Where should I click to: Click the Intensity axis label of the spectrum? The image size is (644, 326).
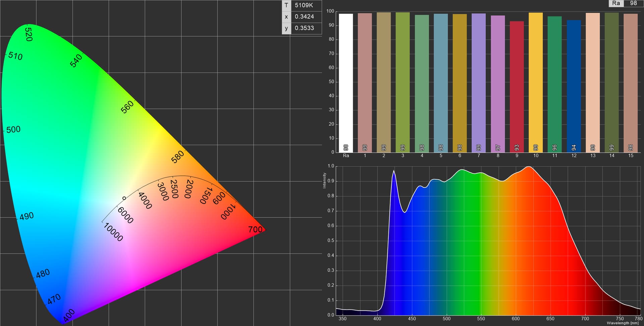pos(324,180)
